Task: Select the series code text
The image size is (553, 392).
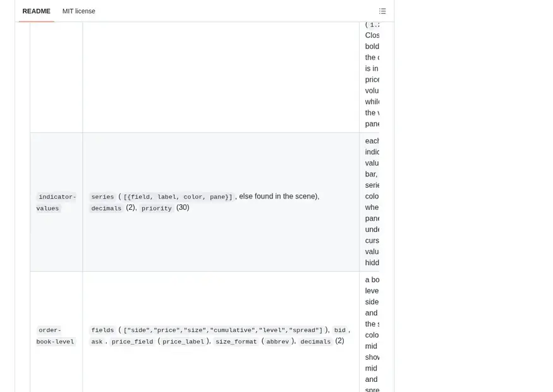Action: coord(102,197)
